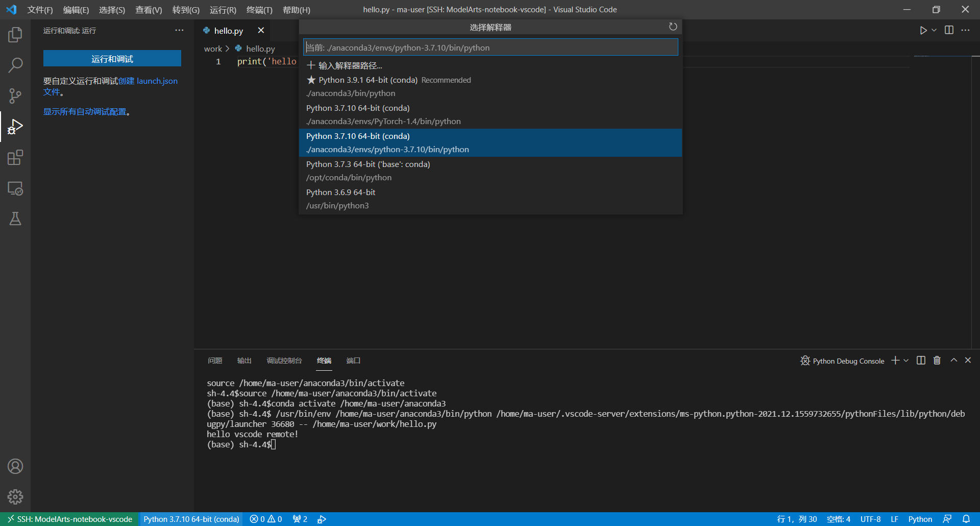Select the 终端 panel tab
980x526 pixels.
pos(324,361)
